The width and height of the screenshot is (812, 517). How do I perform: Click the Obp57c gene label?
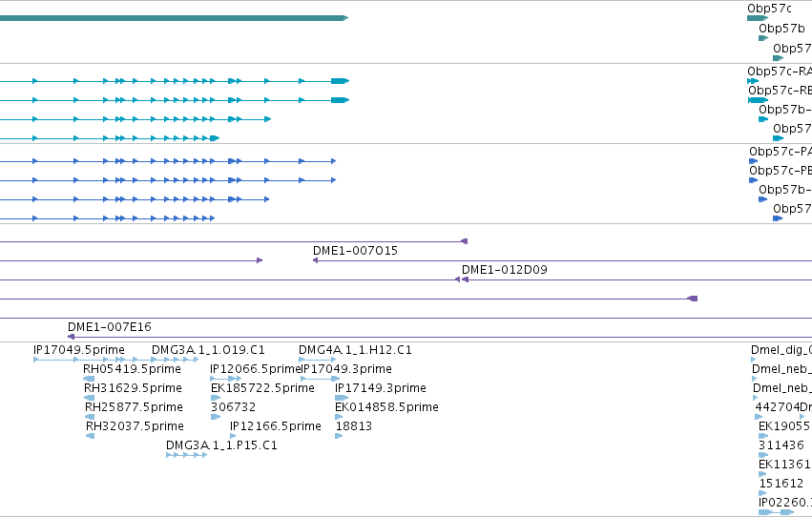769,9
